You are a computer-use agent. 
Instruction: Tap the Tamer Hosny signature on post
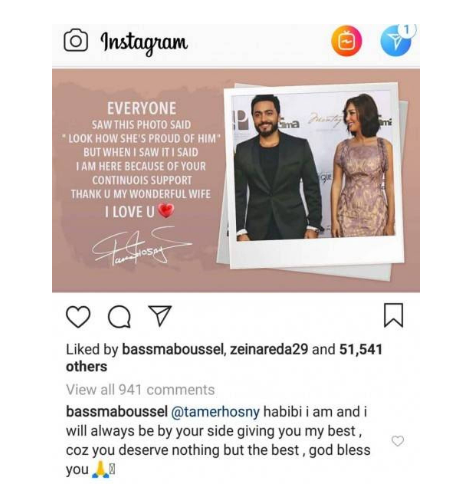(141, 245)
